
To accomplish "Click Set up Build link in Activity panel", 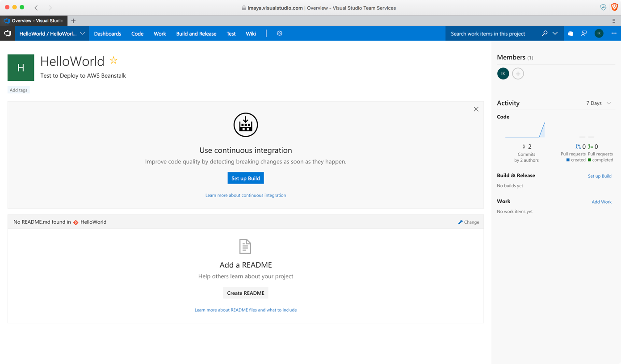I will (600, 176).
